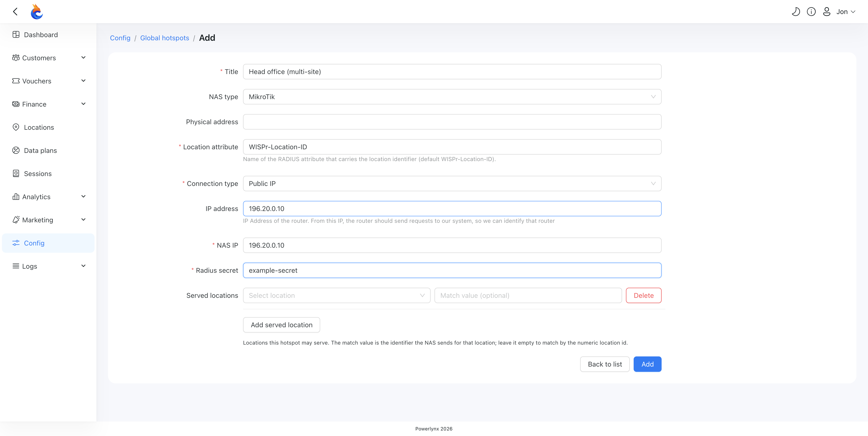Click the Analytics bar chart icon
The height and width of the screenshot is (436, 868).
click(x=16, y=197)
